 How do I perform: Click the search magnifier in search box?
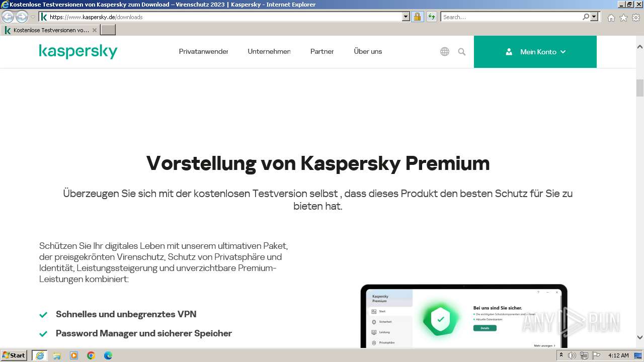[586, 17]
